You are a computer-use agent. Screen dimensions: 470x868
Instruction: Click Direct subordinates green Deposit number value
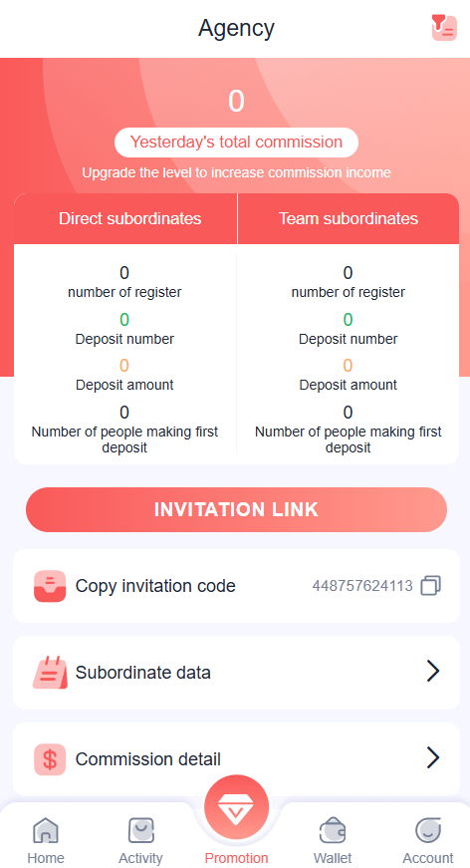(x=124, y=320)
